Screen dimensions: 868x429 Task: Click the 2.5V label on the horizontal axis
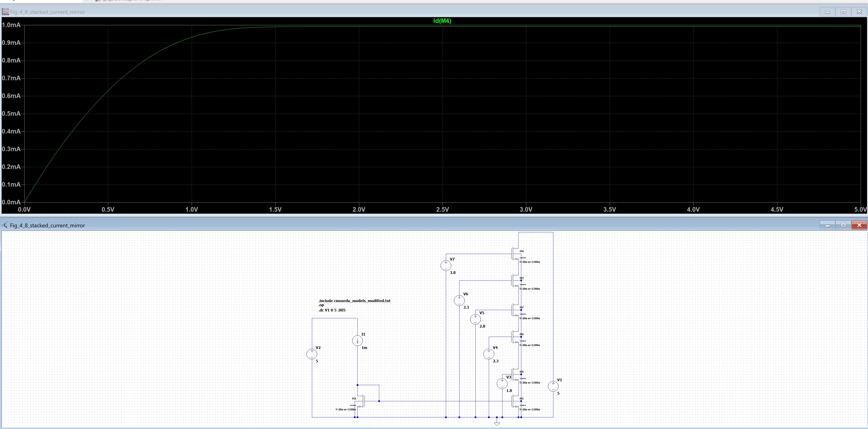click(442, 209)
